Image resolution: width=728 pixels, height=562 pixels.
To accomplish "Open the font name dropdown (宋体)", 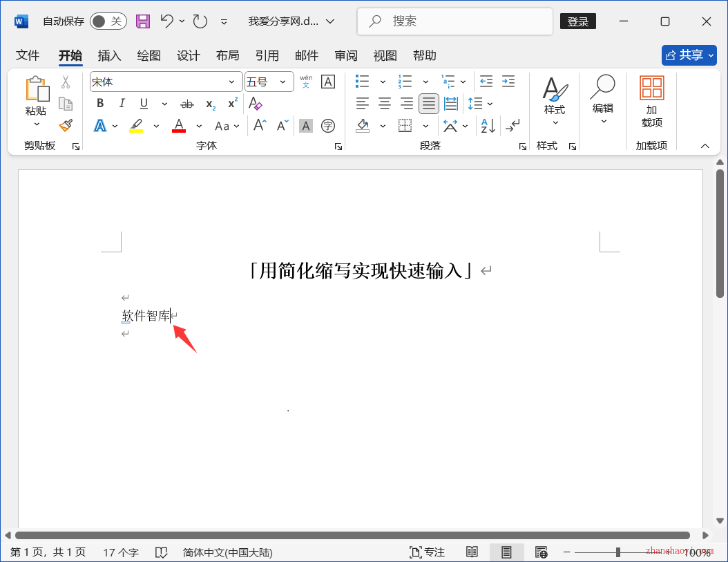I will (231, 82).
